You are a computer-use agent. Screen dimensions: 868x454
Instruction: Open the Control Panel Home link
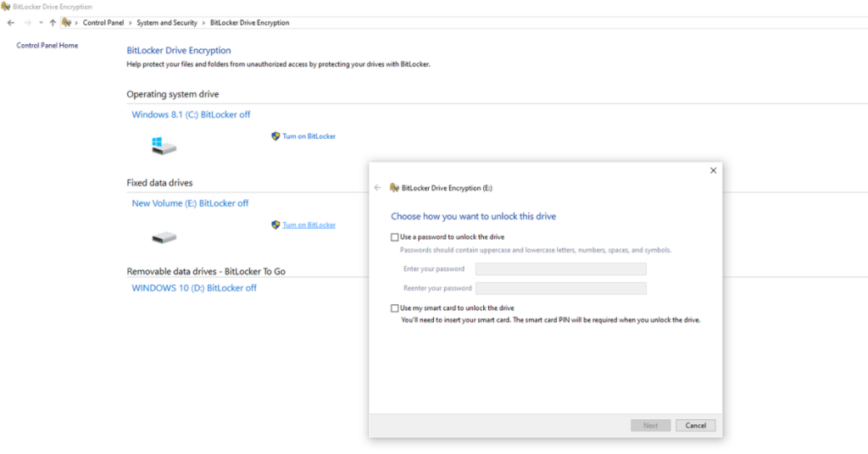(47, 46)
